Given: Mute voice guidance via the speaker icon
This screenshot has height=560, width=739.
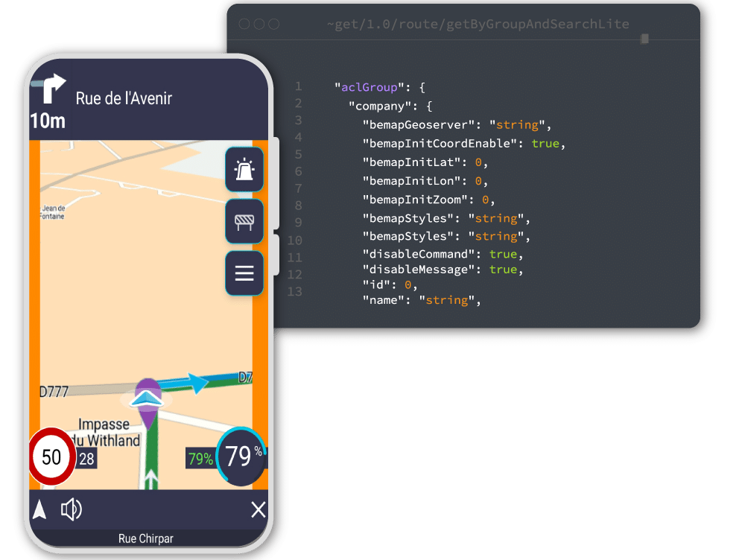Looking at the screenshot, I should (x=72, y=509).
